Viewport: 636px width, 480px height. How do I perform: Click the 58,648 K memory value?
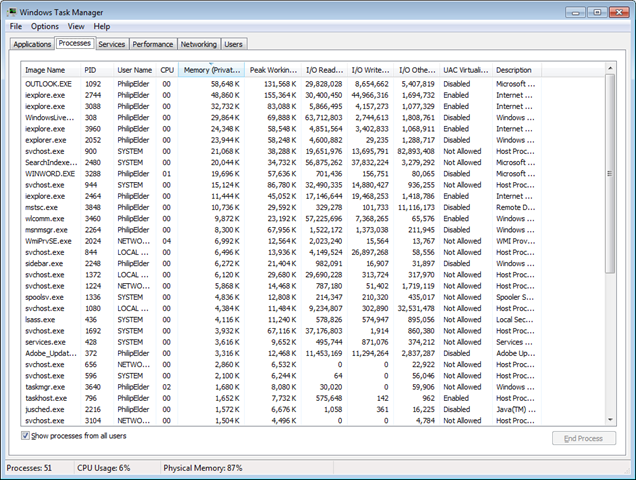click(225, 84)
